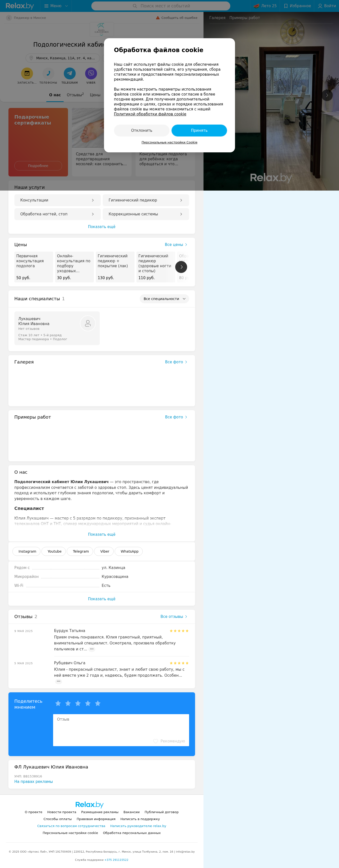Screen dimensions: 339x868
Task: Click the Записаться booking icon
Action: click(27, 73)
